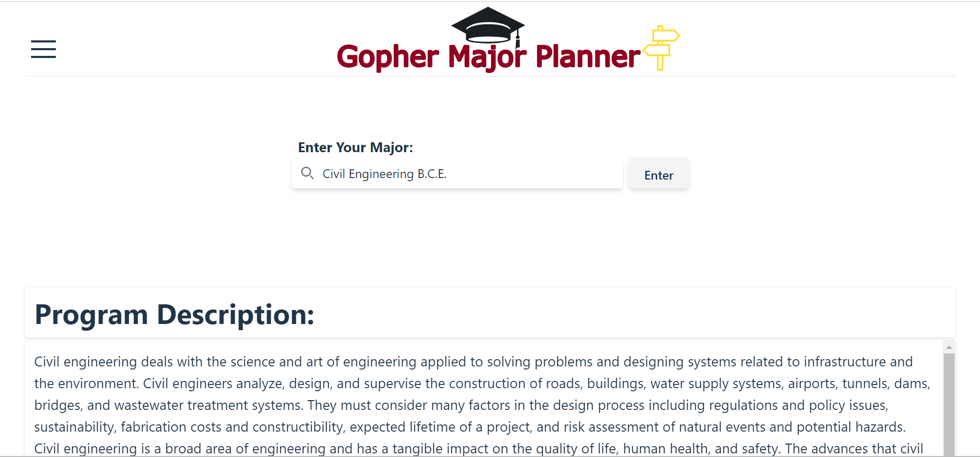This screenshot has height=457, width=980.
Task: Click the word "Gopher" in the title
Action: click(388, 57)
